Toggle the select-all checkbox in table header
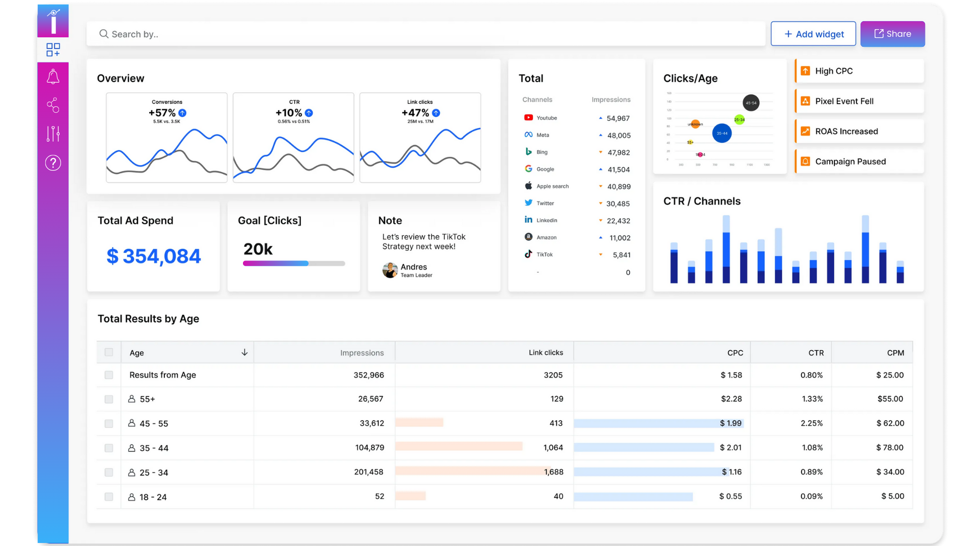The image size is (980, 546). (109, 353)
